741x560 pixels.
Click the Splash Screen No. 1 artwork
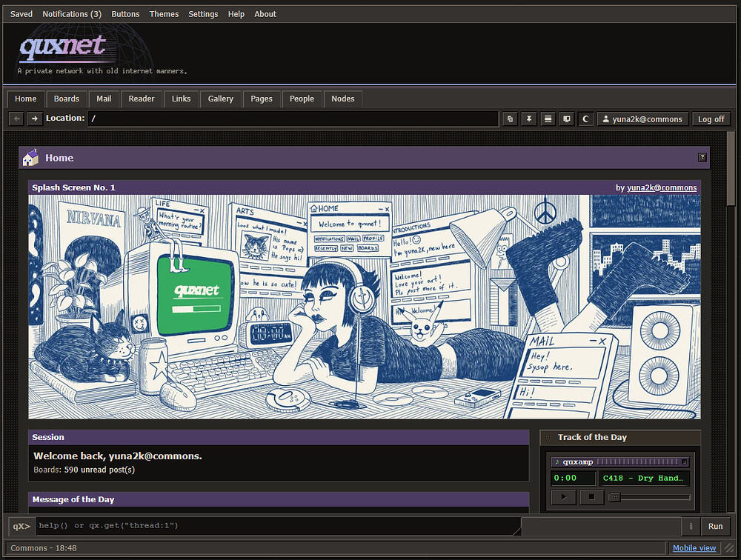pos(365,307)
